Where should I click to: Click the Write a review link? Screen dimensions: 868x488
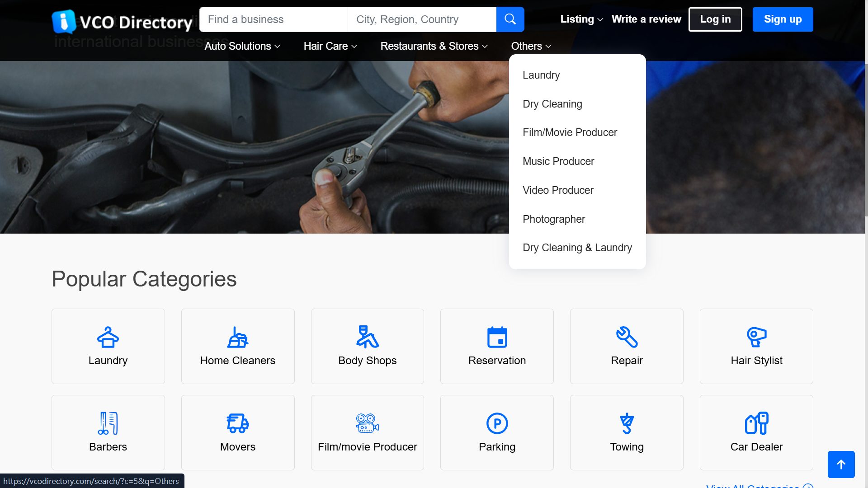pyautogui.click(x=646, y=19)
